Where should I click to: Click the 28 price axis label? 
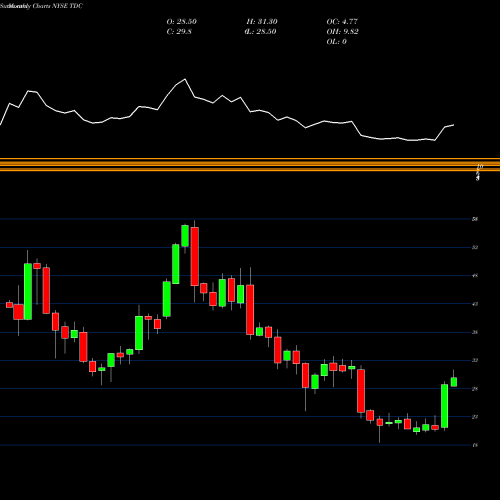pos(475,389)
